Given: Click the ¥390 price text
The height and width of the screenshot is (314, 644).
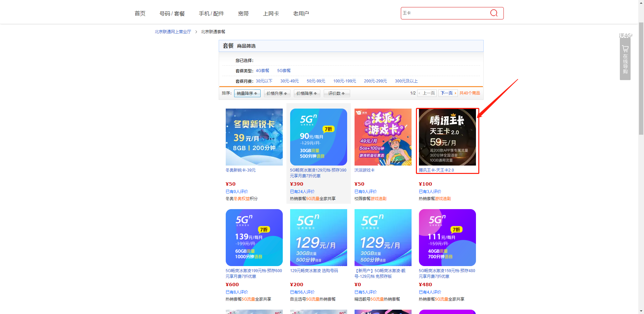Looking at the screenshot, I should (x=297, y=184).
